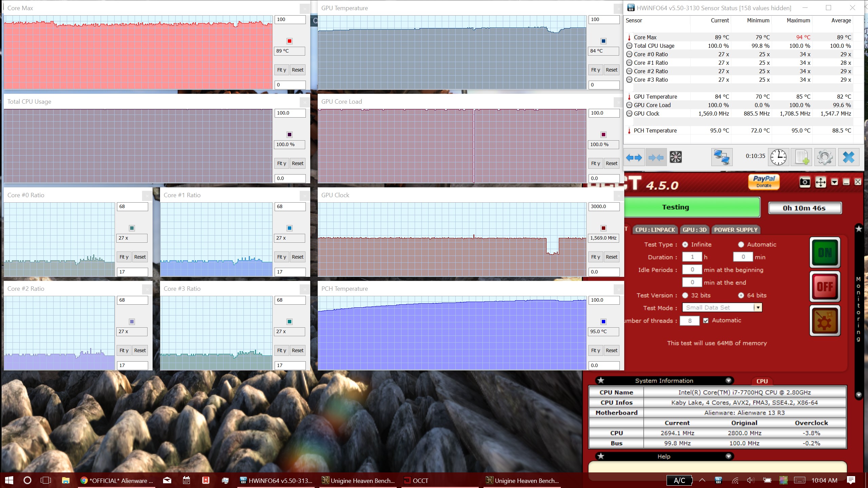Select CPU tab in System Information
Viewport: 868px width, 488px height.
click(x=762, y=381)
